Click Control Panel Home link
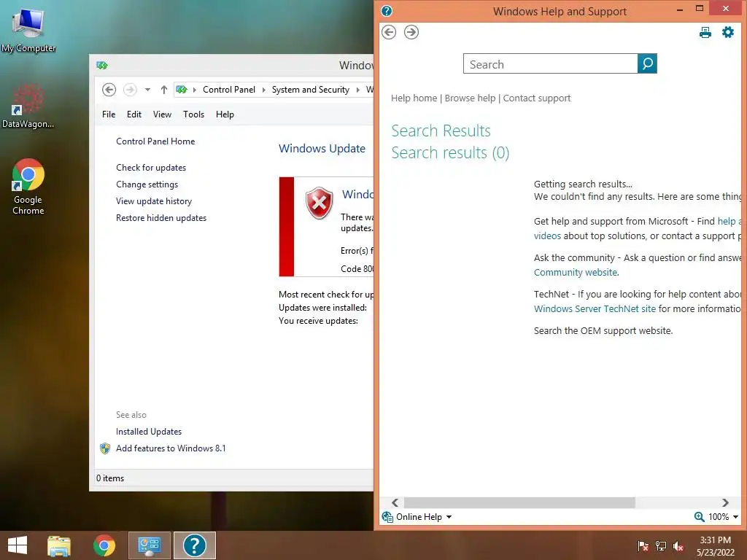The height and width of the screenshot is (560, 747). pyautogui.click(x=155, y=141)
